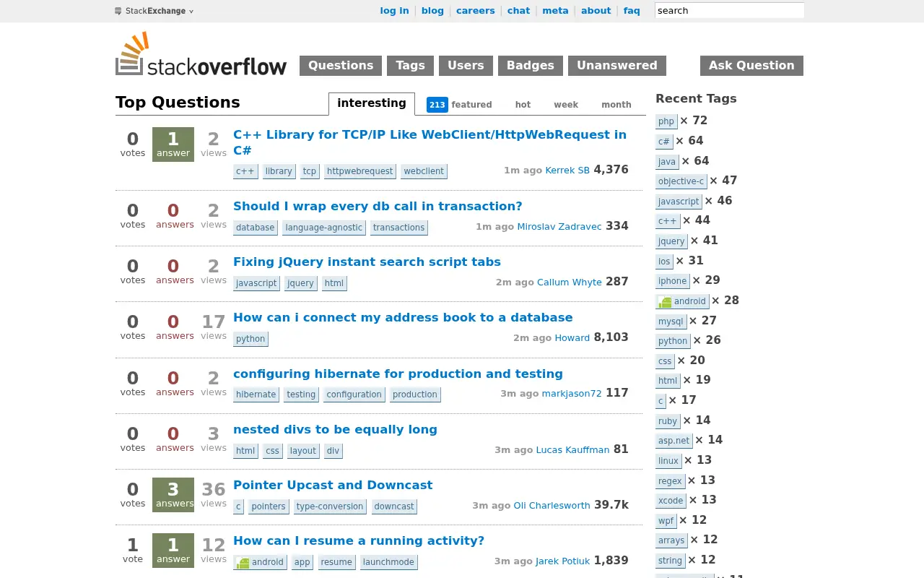Open configuring hibernate for production question
The height and width of the screenshot is (578, 924).
(398, 374)
